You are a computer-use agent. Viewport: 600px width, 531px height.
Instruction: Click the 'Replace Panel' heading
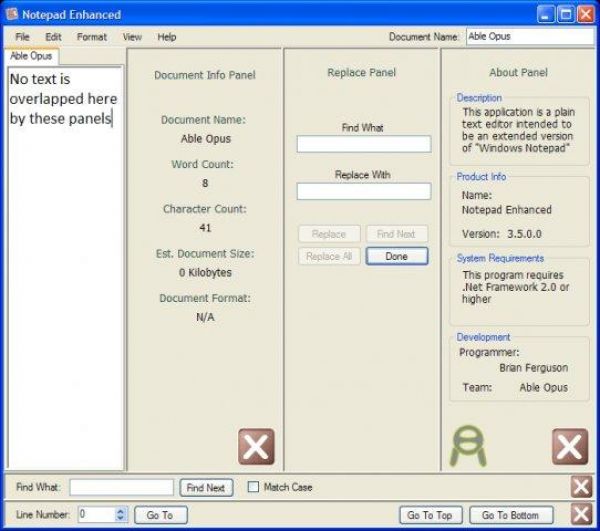[x=362, y=73]
